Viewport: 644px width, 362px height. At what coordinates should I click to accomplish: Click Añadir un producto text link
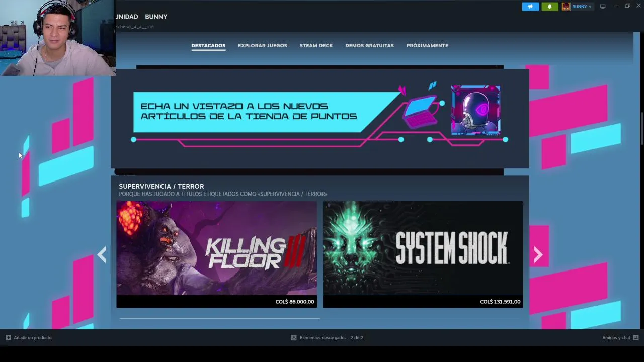click(33, 338)
